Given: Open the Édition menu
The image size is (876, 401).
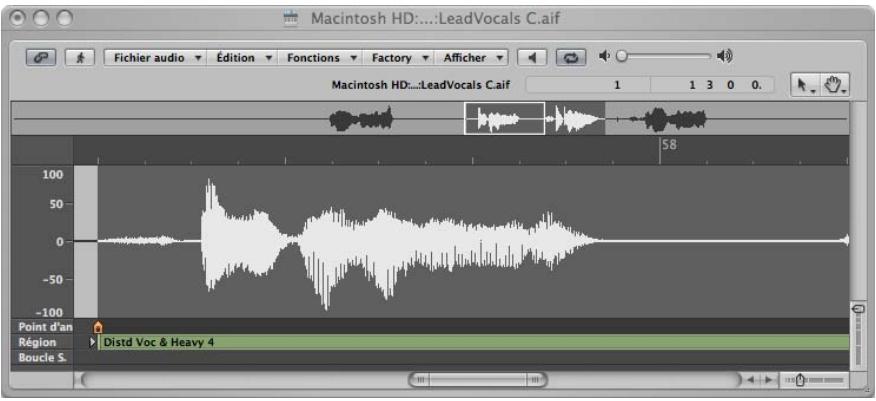Looking at the screenshot, I should tap(245, 58).
